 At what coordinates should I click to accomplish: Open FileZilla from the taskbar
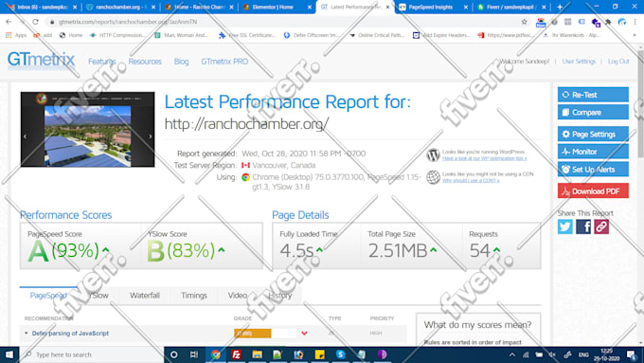tap(236, 354)
